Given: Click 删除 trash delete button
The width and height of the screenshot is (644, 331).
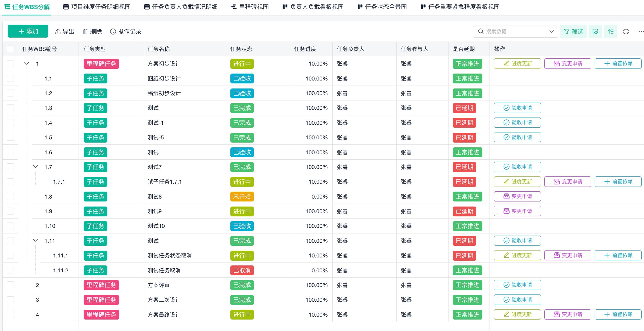Looking at the screenshot, I should click(x=92, y=31).
